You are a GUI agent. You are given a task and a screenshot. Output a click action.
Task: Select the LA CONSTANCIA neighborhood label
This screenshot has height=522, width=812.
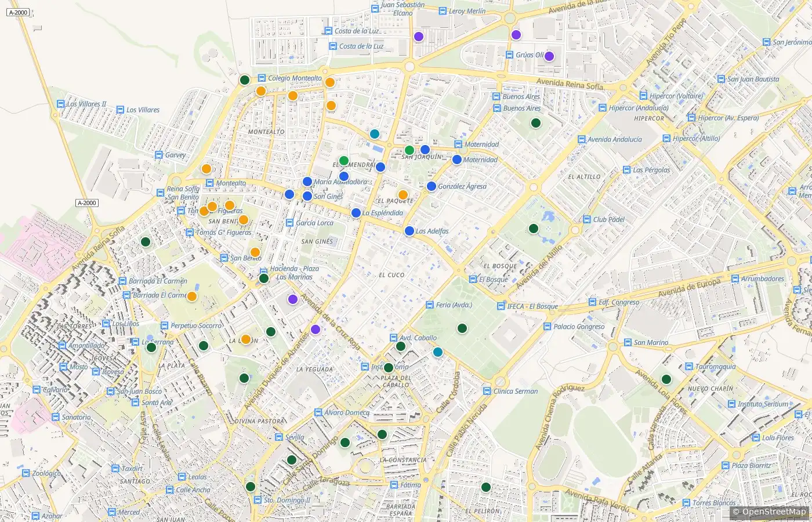point(403,460)
